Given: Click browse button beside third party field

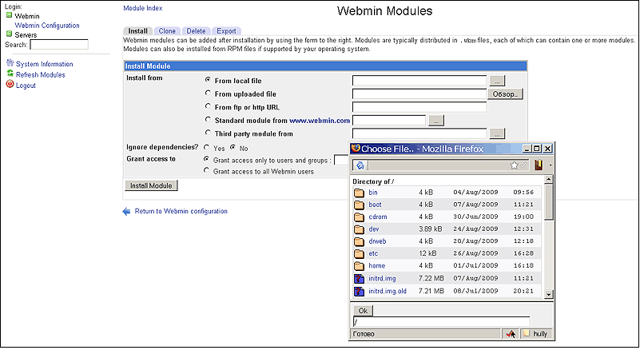Looking at the screenshot, I should pyautogui.click(x=497, y=134).
